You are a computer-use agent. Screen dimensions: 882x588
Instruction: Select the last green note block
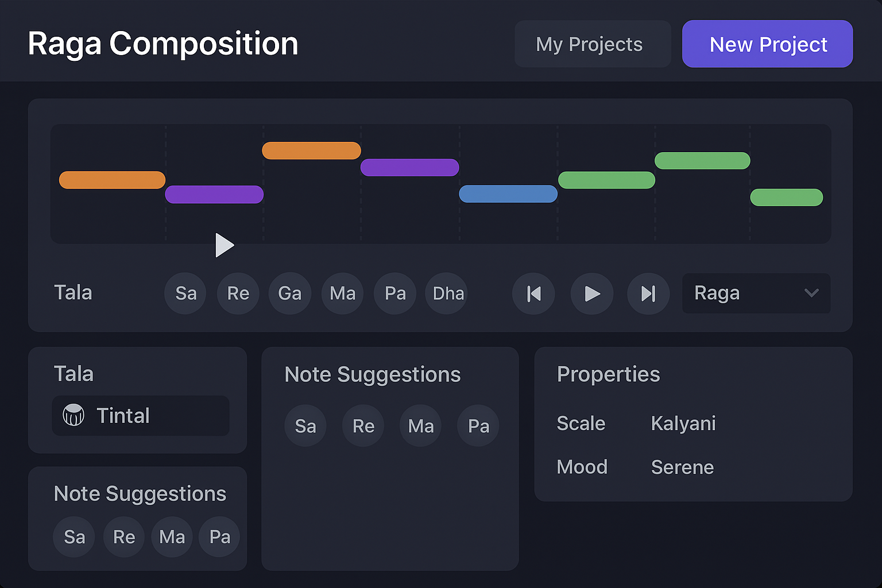(787, 197)
